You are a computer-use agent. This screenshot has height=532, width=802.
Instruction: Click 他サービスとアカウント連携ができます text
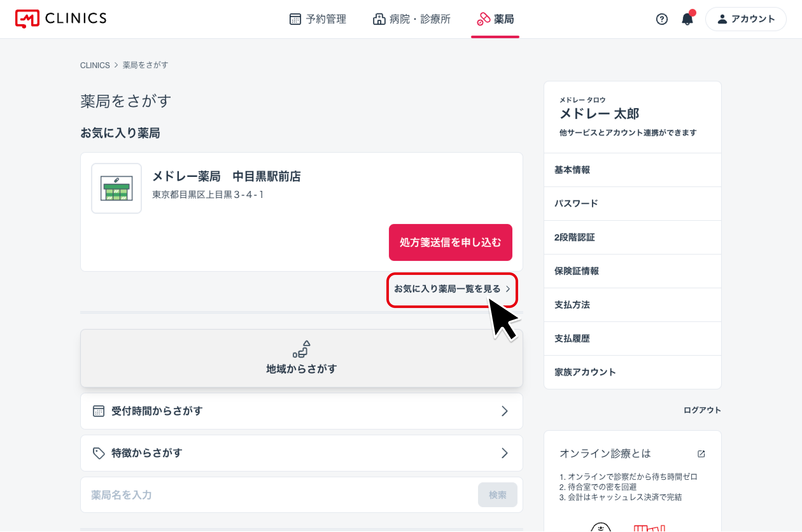coord(628,133)
